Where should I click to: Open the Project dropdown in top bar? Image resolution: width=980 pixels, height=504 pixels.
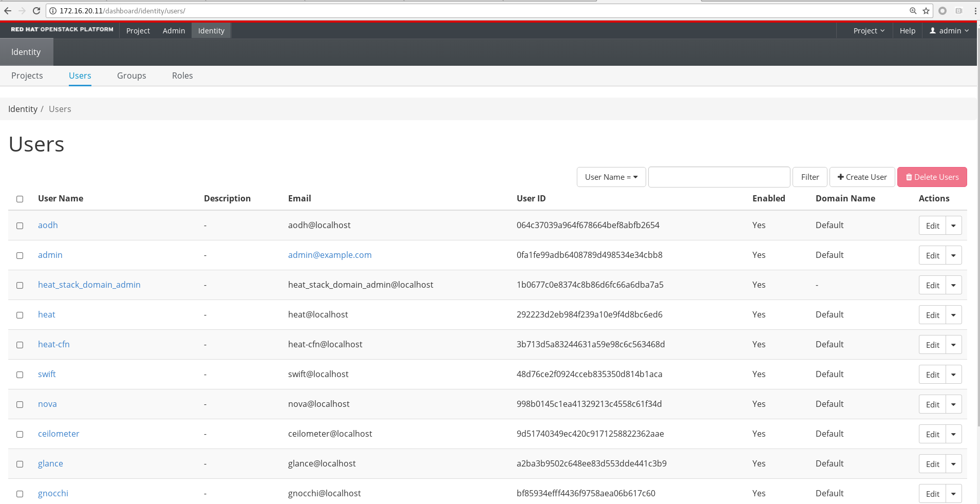pyautogui.click(x=869, y=31)
